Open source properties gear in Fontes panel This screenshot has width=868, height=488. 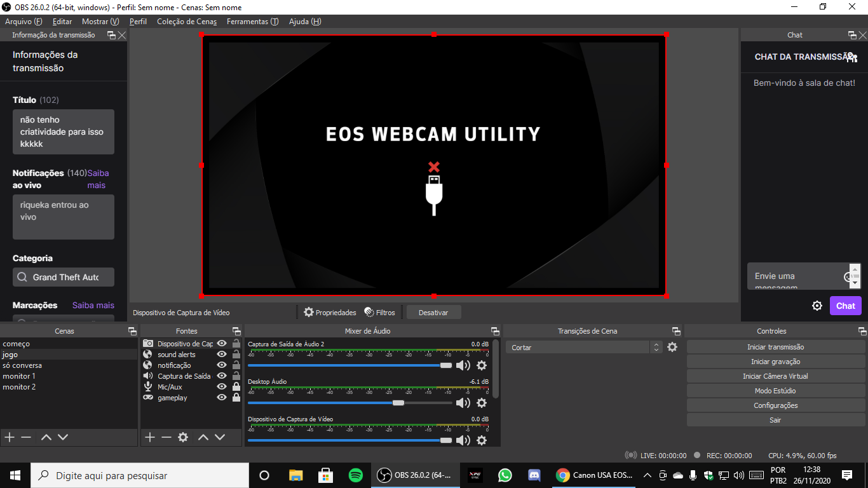(x=183, y=437)
